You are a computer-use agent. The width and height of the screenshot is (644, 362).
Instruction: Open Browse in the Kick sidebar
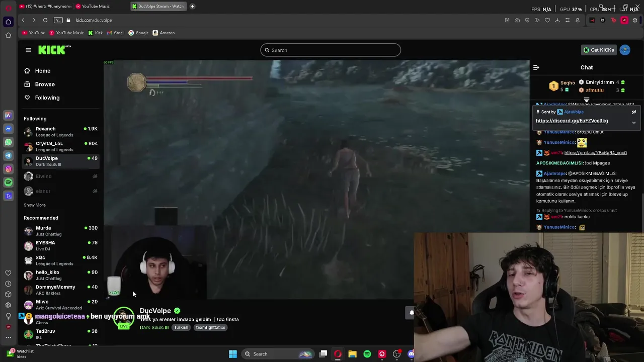point(39,84)
